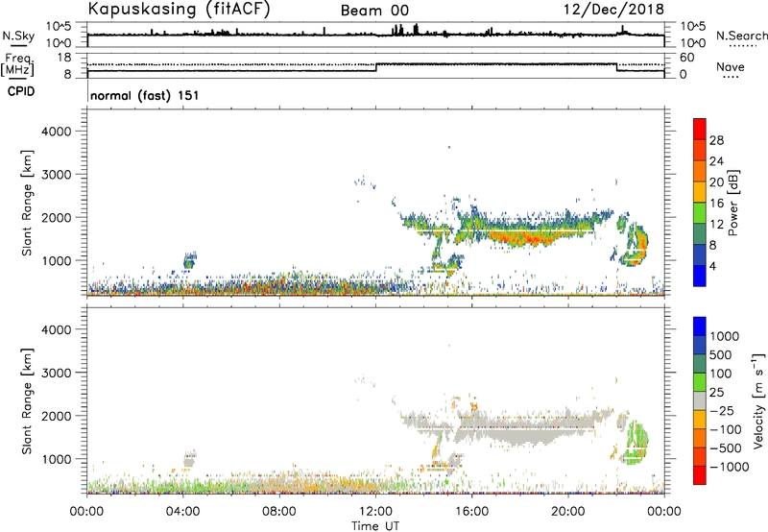Click the 'Nave' legend label
Viewport: 768px width, 532px height.
730,67
